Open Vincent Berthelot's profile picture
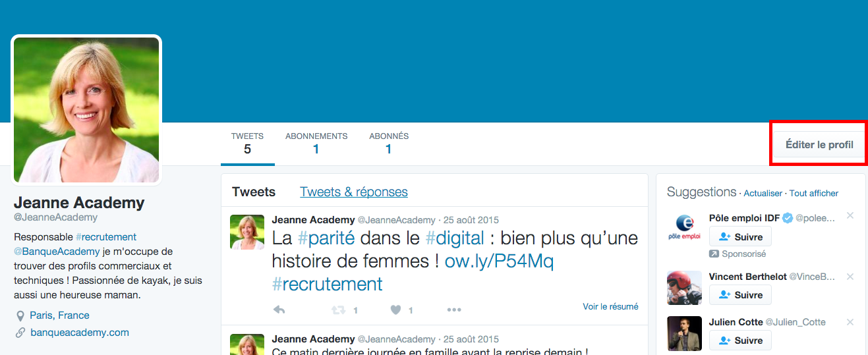868x355 pixels. [x=684, y=288]
